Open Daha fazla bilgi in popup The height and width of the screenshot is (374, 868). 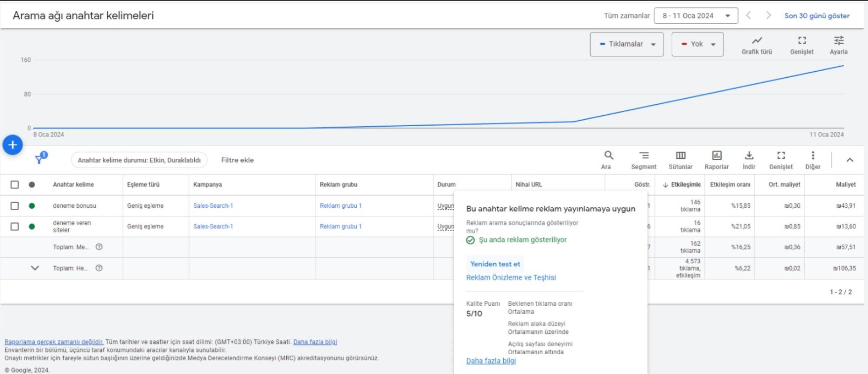tap(491, 361)
